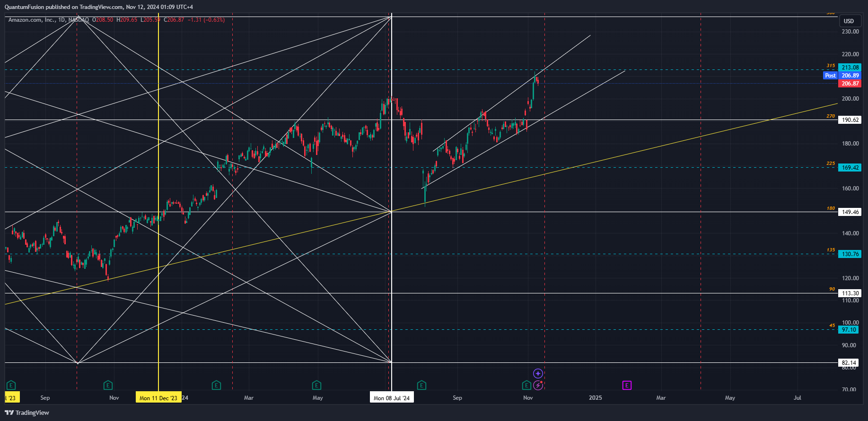Click the magenta upcoming earnings E marker

point(627,386)
